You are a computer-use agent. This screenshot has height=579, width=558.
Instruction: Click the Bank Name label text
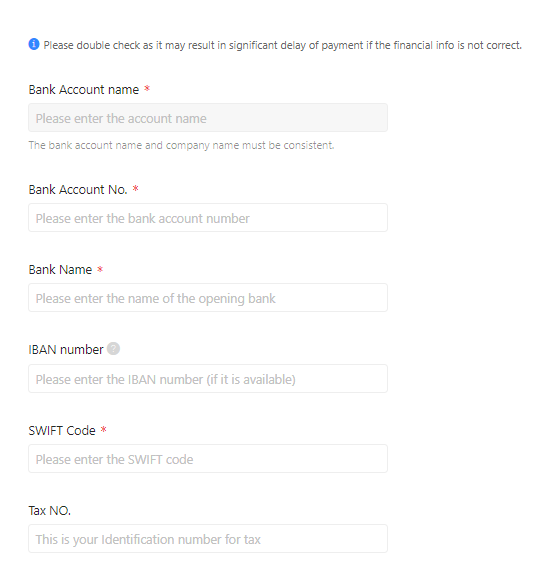click(60, 270)
